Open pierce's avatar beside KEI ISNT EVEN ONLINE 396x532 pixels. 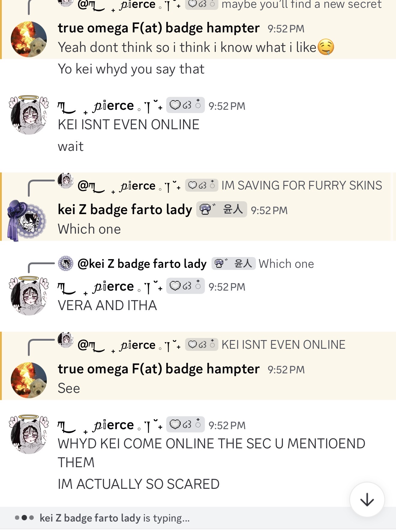[29, 115]
